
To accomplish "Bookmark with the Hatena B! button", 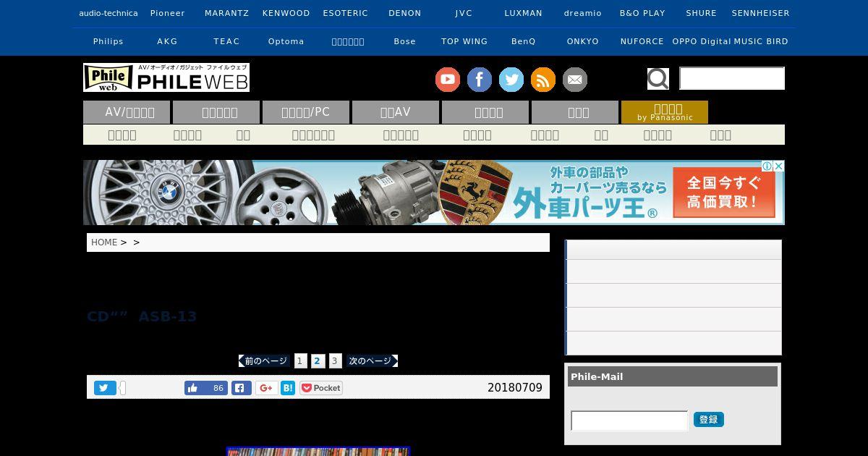I will 288,388.
